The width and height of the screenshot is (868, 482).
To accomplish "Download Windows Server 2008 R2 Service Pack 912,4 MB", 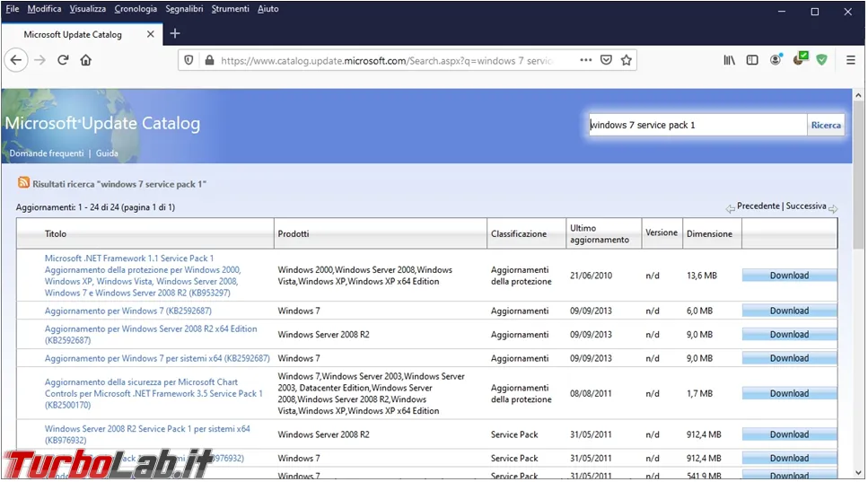I will [789, 434].
